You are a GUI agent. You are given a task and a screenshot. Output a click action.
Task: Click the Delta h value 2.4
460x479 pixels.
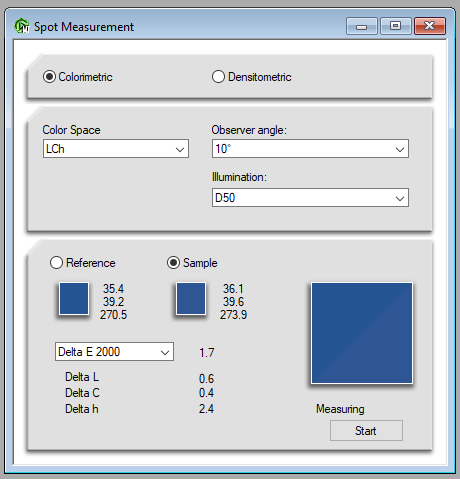click(207, 409)
